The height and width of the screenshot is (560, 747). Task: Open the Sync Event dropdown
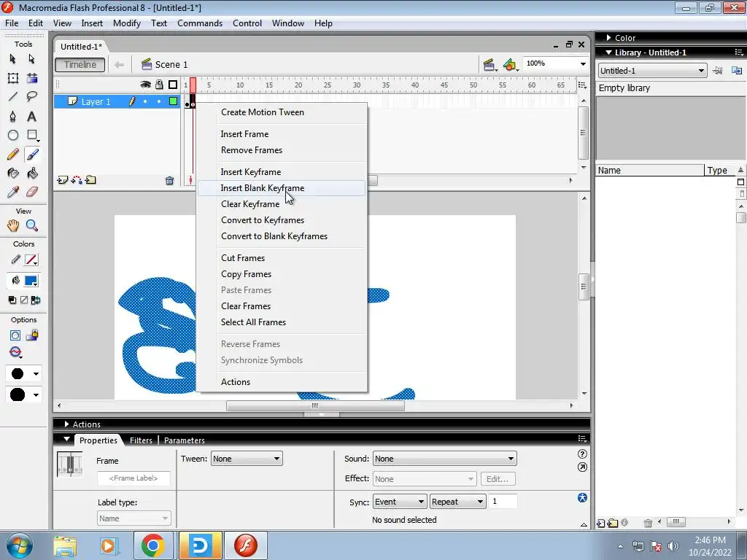tap(399, 502)
